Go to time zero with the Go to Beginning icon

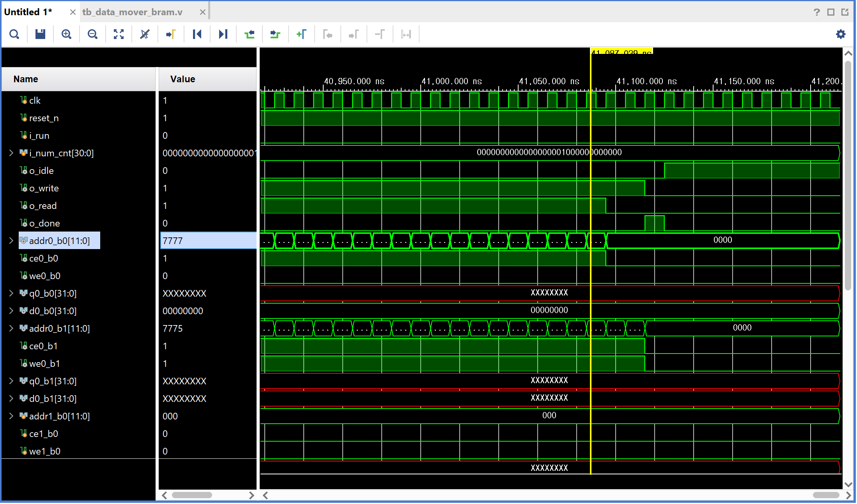[197, 34]
